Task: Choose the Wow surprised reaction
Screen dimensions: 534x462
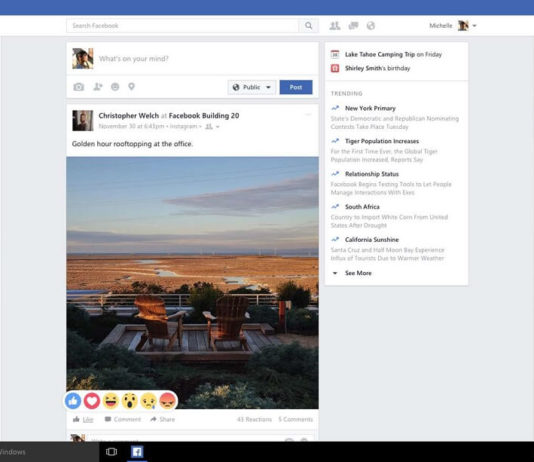Action: (x=130, y=401)
